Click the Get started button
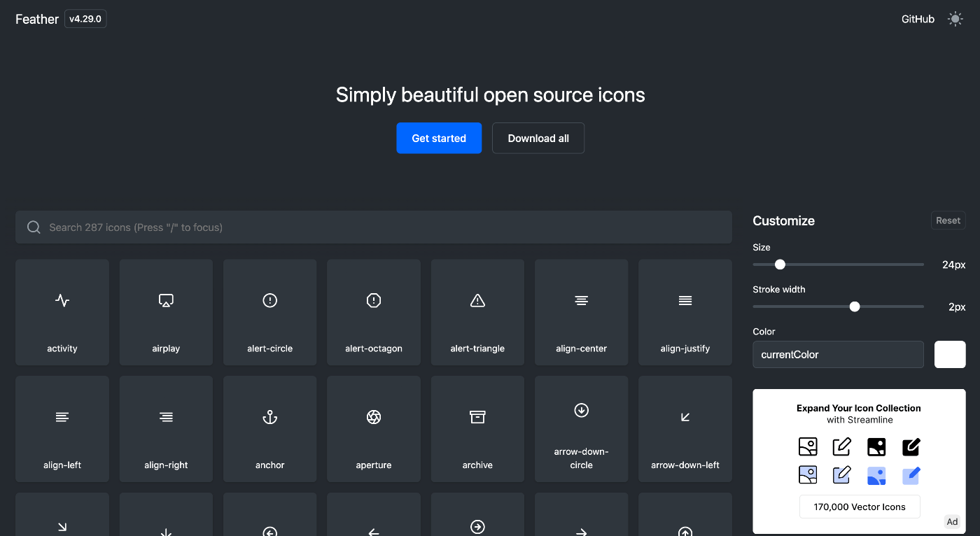This screenshot has width=980, height=536. pos(439,138)
